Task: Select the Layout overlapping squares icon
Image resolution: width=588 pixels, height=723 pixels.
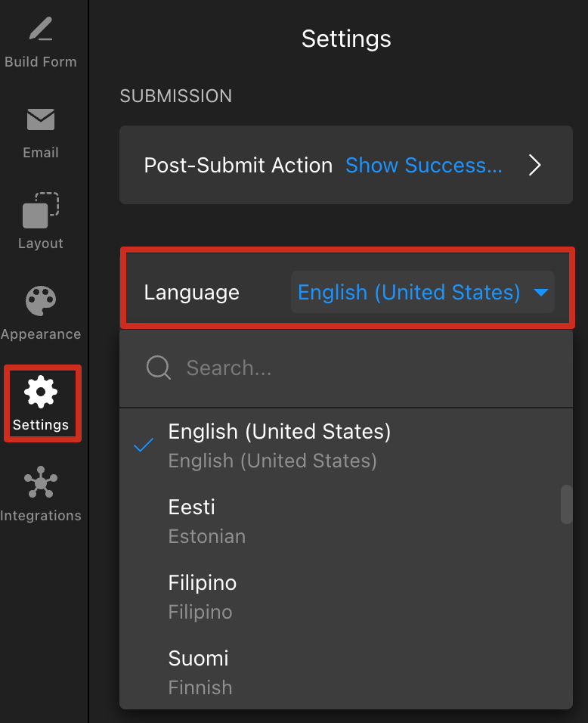Action: pyautogui.click(x=41, y=210)
